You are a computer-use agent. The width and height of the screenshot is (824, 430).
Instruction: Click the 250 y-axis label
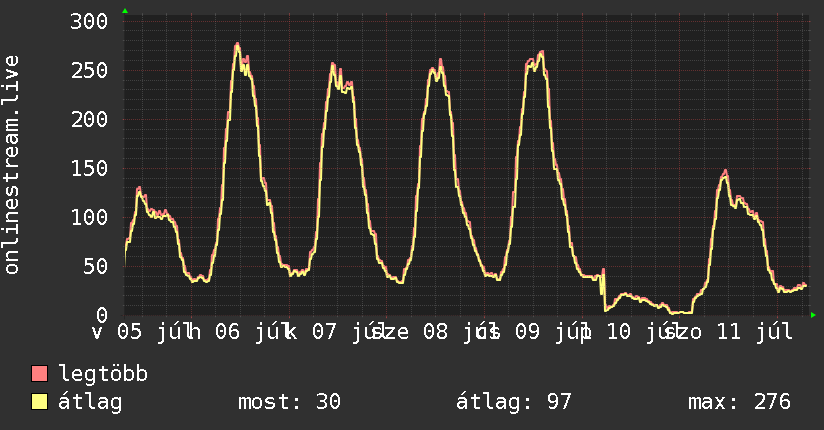pyautogui.click(x=89, y=70)
